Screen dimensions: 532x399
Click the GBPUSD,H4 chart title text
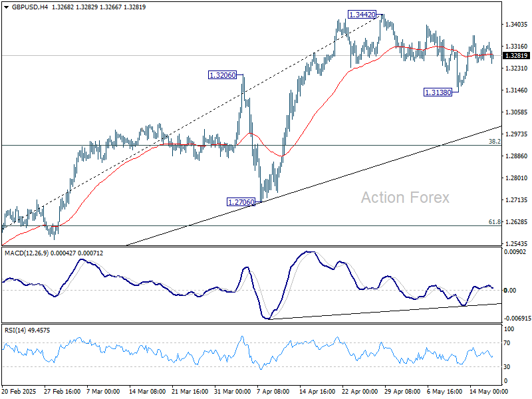(x=30, y=7)
